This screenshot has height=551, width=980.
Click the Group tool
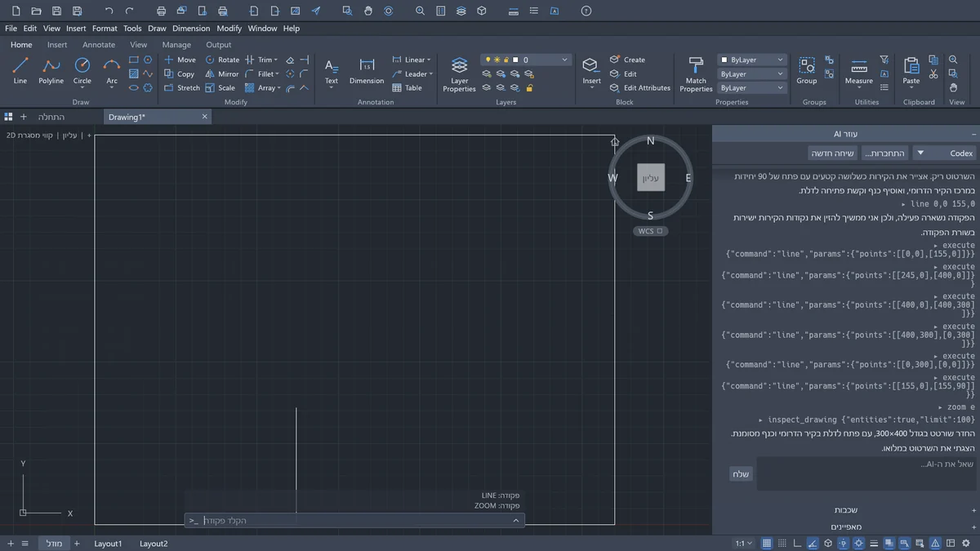pyautogui.click(x=807, y=71)
